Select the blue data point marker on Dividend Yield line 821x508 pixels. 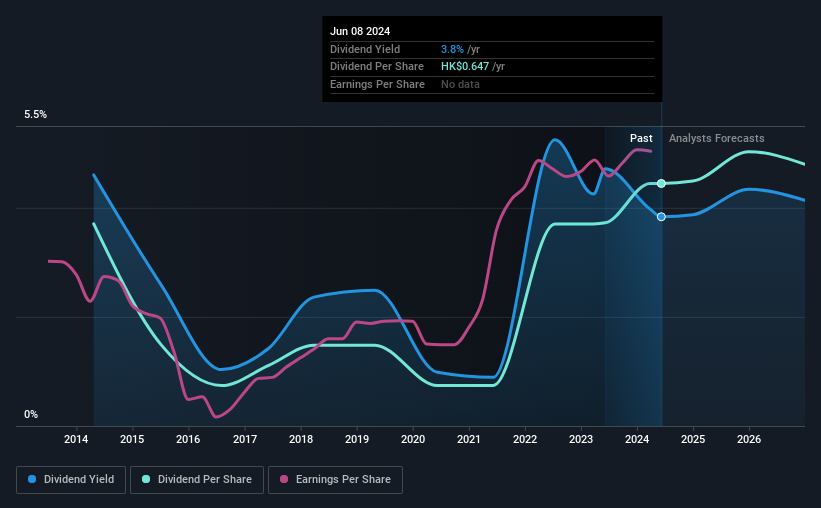[661, 217]
